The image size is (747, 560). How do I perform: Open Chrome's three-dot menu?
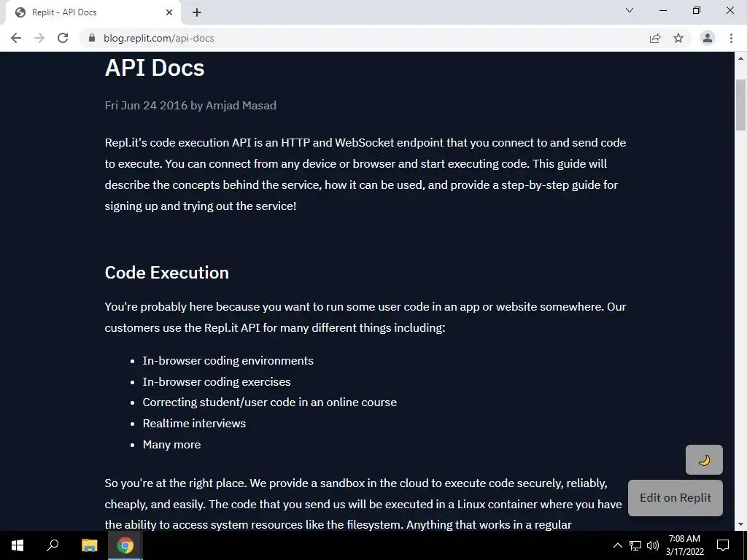coord(731,38)
